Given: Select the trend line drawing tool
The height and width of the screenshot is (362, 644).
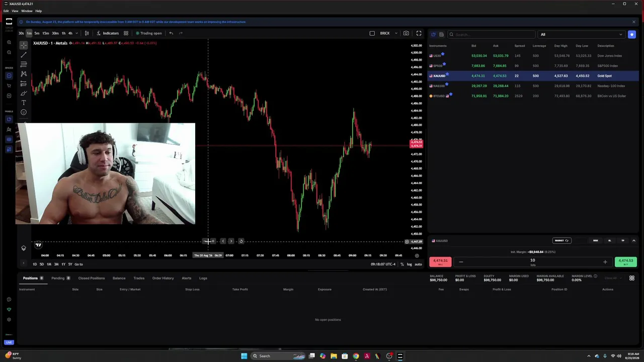Looking at the screenshot, I should [24, 55].
